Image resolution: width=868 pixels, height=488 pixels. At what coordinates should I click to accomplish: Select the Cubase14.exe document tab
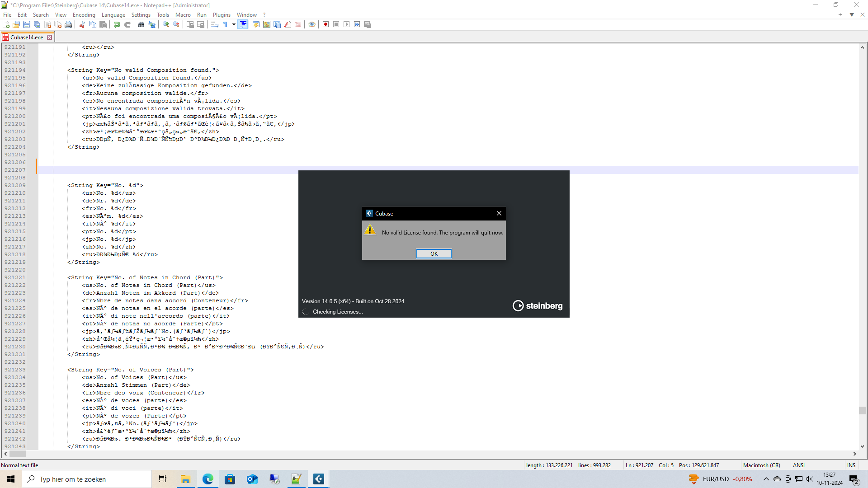click(x=27, y=38)
